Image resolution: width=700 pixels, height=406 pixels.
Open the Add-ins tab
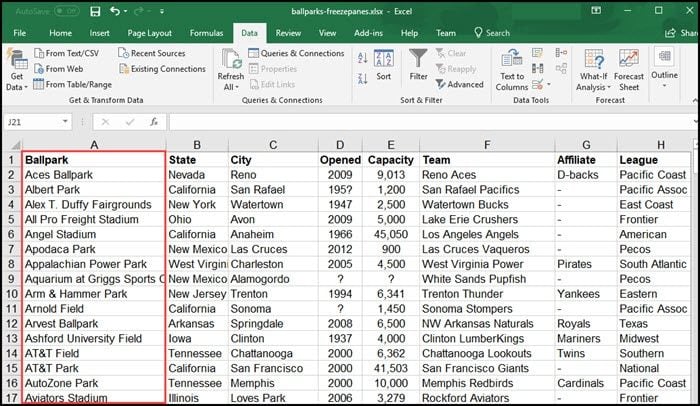pyautogui.click(x=368, y=33)
